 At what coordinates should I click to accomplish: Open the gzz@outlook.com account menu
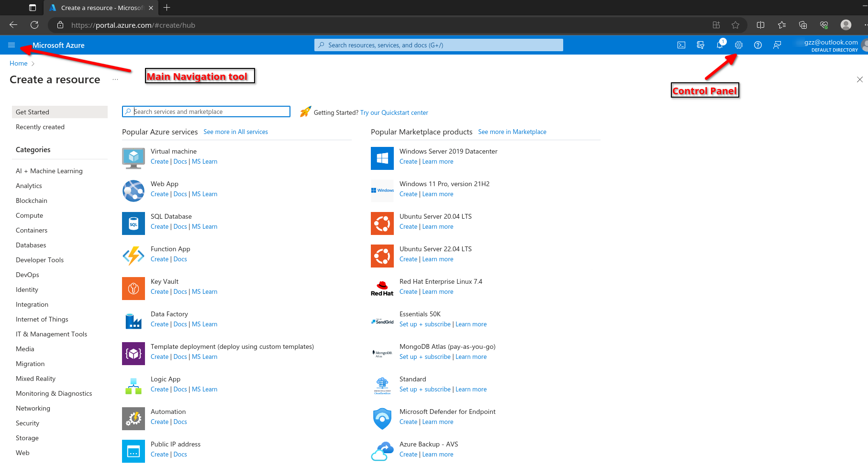pos(831,45)
